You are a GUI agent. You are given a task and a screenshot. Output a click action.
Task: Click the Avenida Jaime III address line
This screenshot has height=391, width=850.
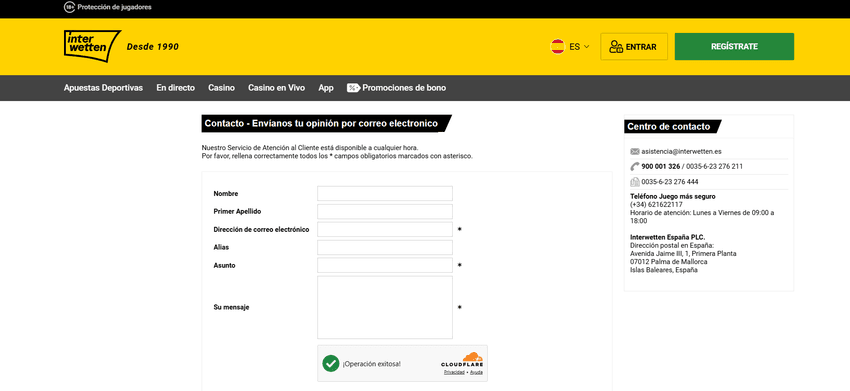coord(683,253)
